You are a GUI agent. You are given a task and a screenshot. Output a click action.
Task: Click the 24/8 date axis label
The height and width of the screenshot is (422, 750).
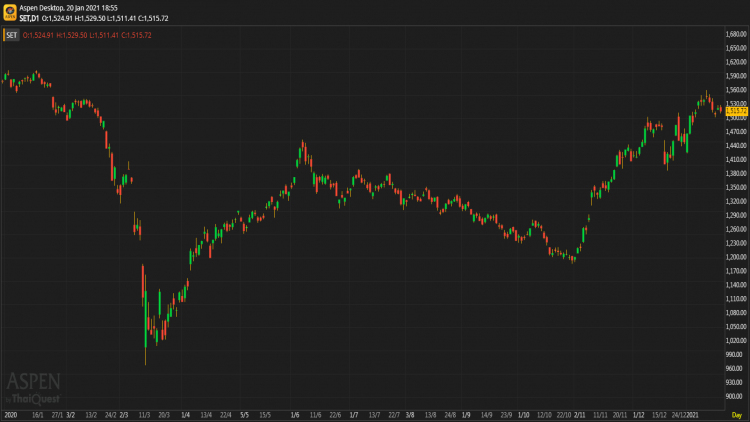pyautogui.click(x=450, y=415)
